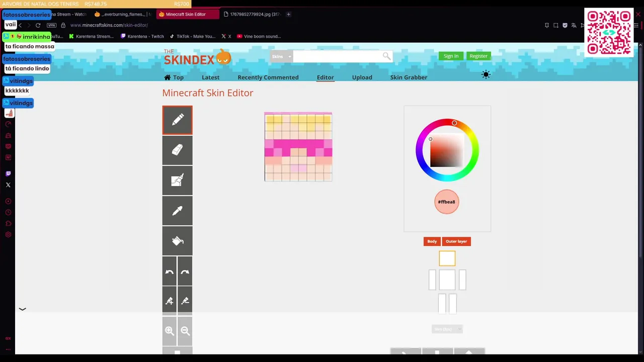Click the browser back arrow
644x362 pixels.
[x=20, y=25]
